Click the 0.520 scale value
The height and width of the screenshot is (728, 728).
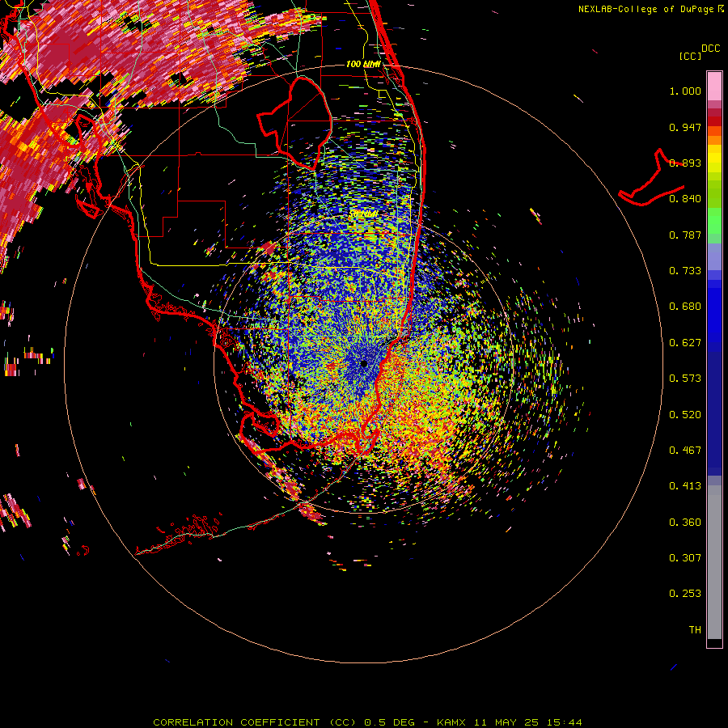click(x=685, y=415)
